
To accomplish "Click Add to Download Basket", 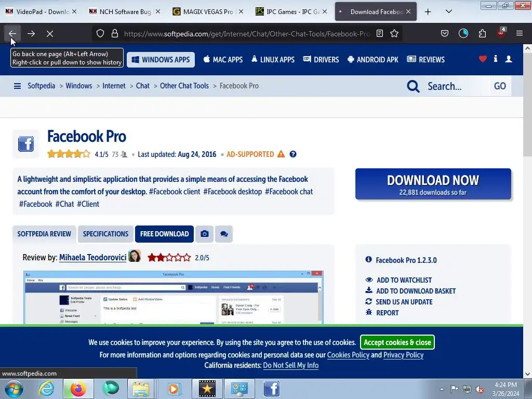I will (x=416, y=291).
